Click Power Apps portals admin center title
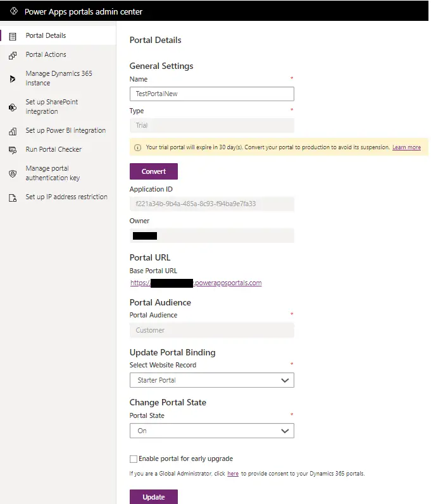431x504 pixels. click(x=84, y=11)
